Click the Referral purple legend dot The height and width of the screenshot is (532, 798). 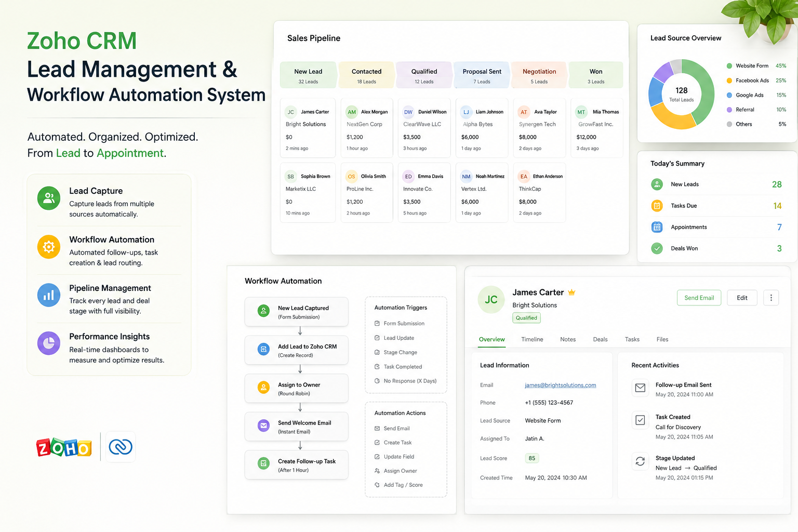[x=729, y=110]
